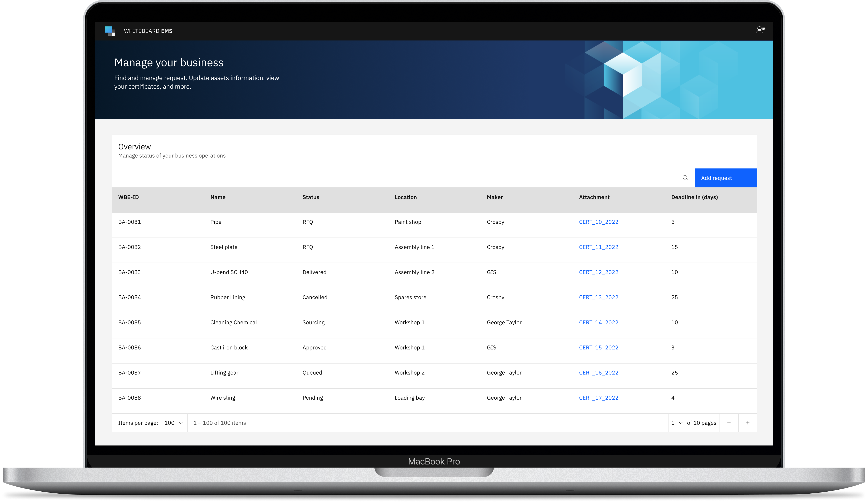Click the Maker column header
Viewport: 868px width, 502px height.
495,197
